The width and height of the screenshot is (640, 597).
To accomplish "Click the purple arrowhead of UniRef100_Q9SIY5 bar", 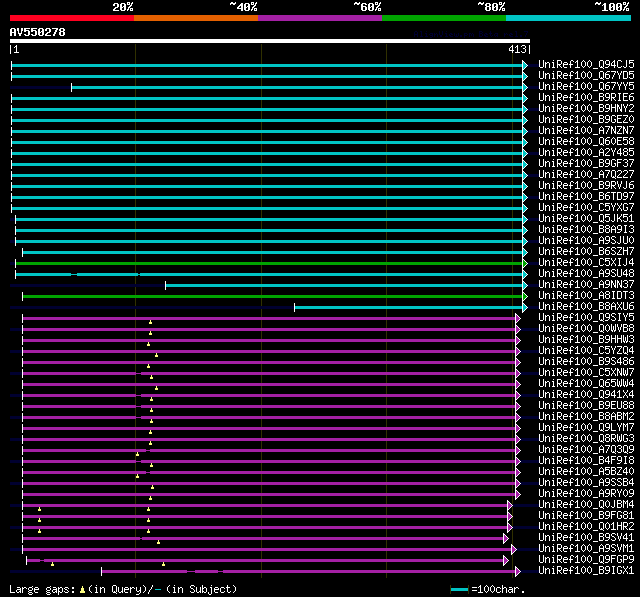I will 518,318.
